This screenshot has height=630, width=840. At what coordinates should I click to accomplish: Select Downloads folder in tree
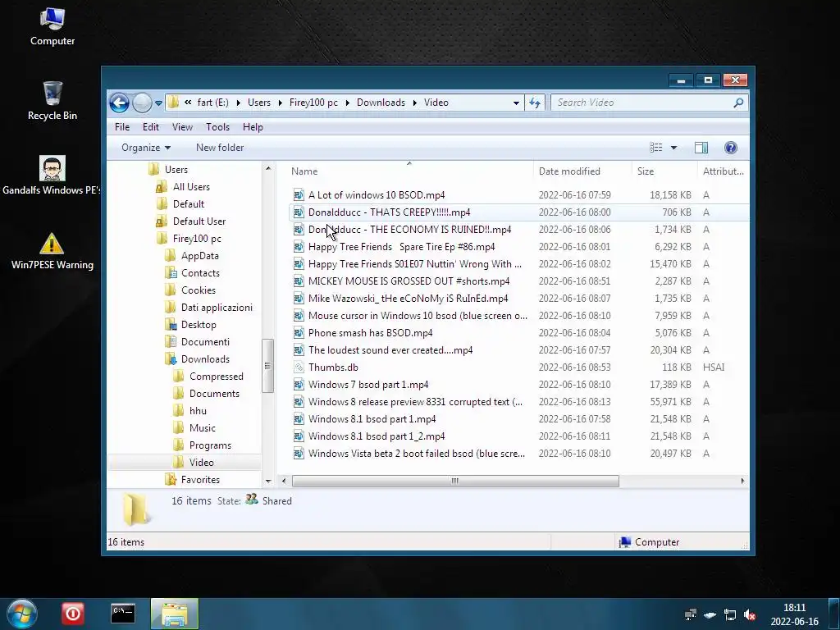(x=205, y=359)
